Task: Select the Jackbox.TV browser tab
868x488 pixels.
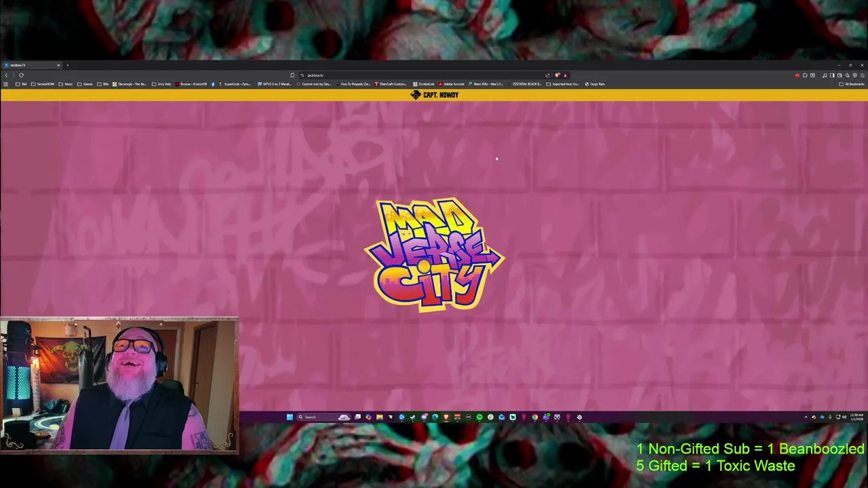Action: click(31, 65)
